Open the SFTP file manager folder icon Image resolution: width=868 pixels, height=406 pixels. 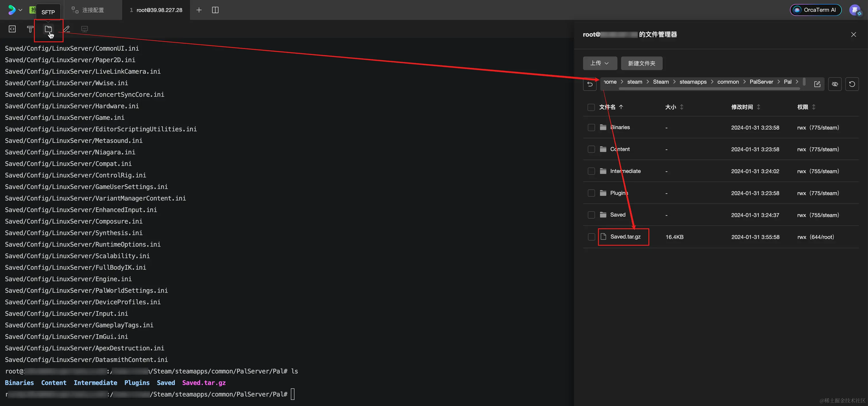click(x=48, y=29)
